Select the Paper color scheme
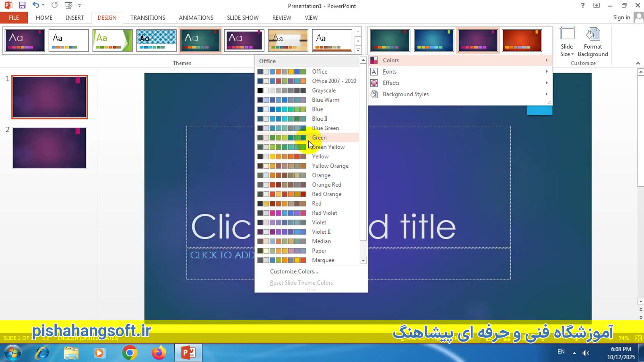The image size is (644, 362). point(308,251)
